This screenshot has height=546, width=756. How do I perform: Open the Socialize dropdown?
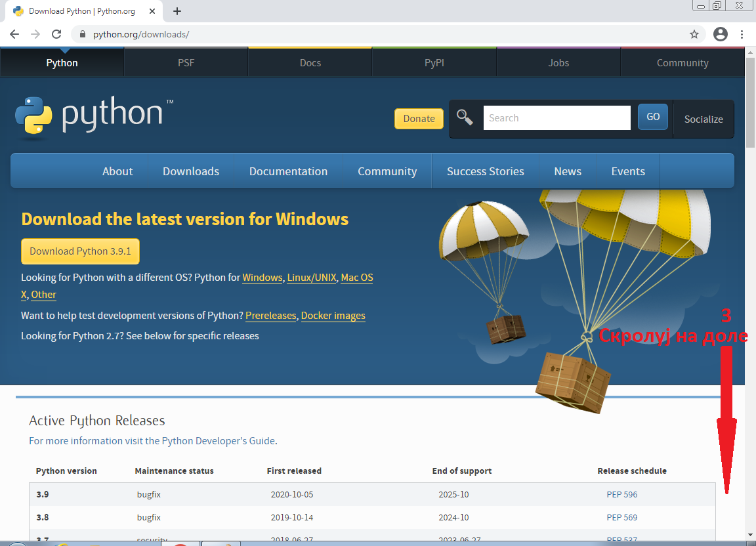pos(703,119)
